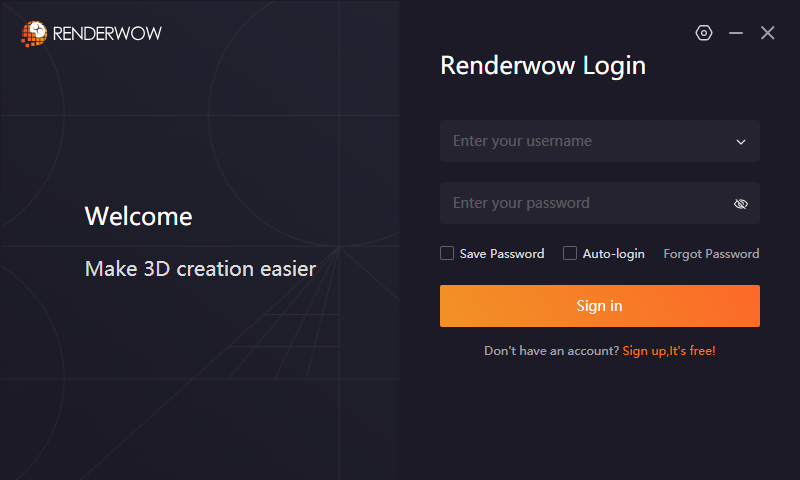The width and height of the screenshot is (800, 480).
Task: Open the Forgot Password link
Action: tap(711, 254)
